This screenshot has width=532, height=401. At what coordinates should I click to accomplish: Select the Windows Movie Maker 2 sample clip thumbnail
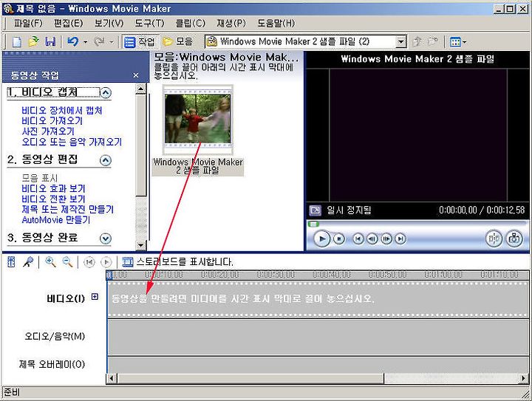click(198, 120)
